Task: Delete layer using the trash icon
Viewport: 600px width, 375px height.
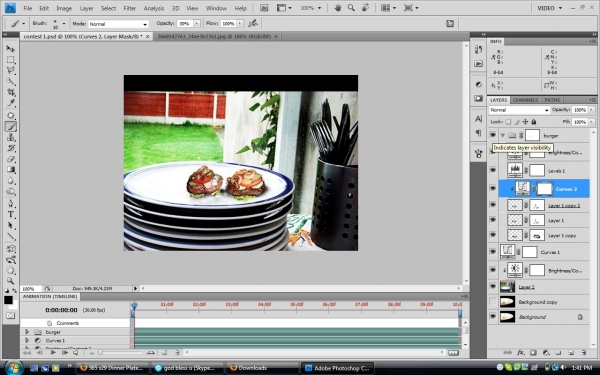Action: 583,352
